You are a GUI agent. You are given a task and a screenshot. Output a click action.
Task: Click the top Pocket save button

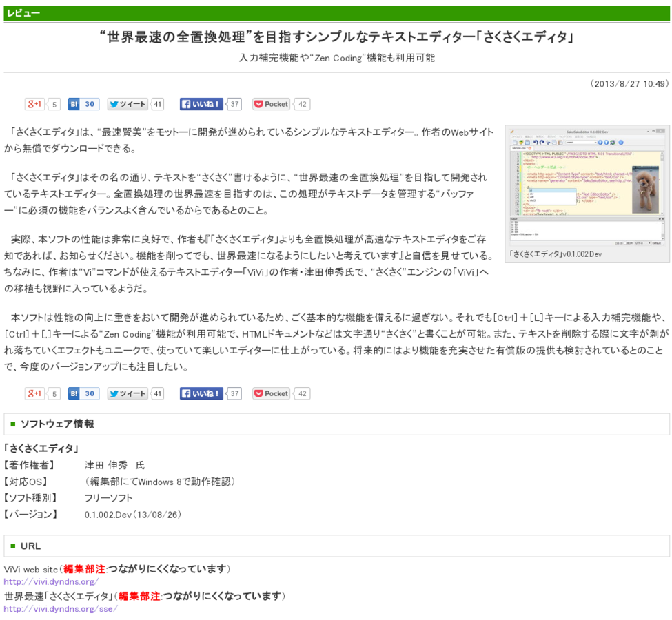click(x=272, y=104)
